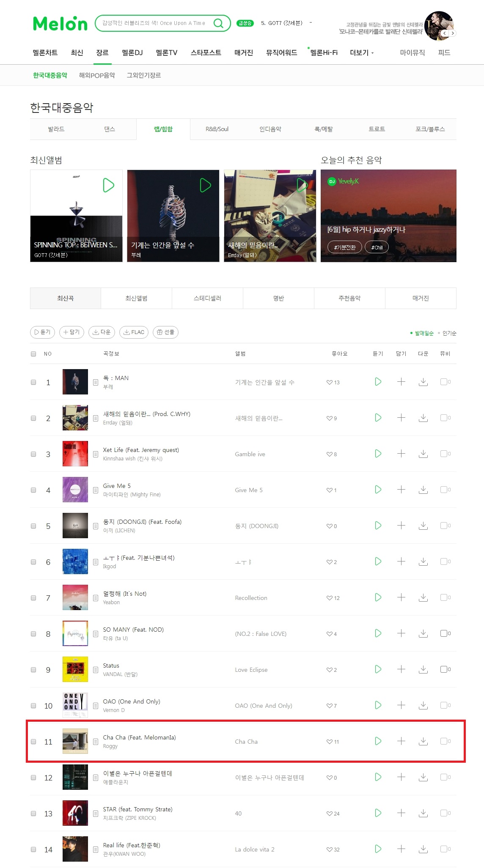Add Cha Cha to playlist with plus icon
484x868 pixels.
click(x=401, y=741)
